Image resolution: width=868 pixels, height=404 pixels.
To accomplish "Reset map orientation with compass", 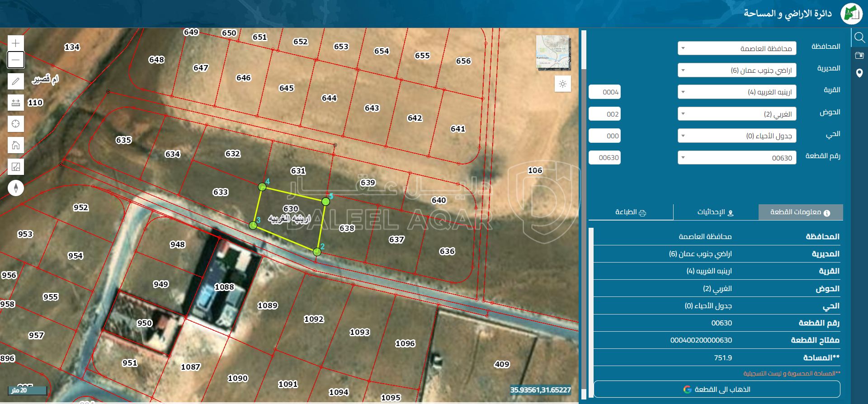I will click(16, 188).
